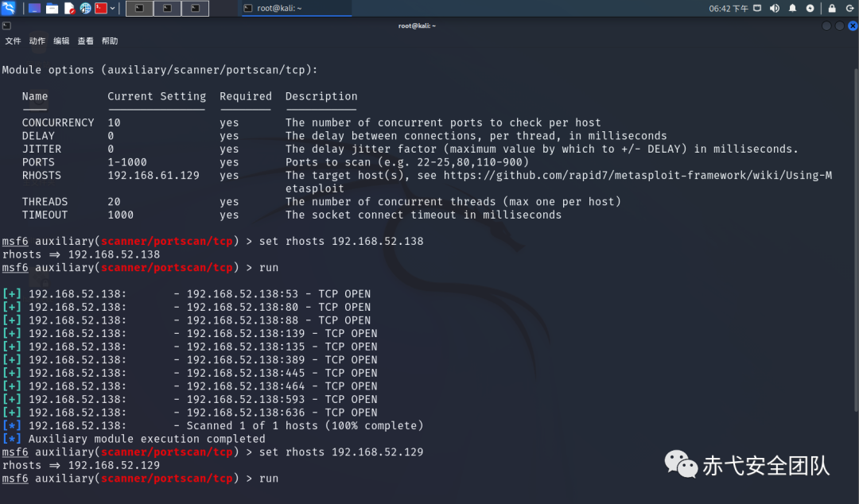Lock the screen with padlock icon

point(832,8)
